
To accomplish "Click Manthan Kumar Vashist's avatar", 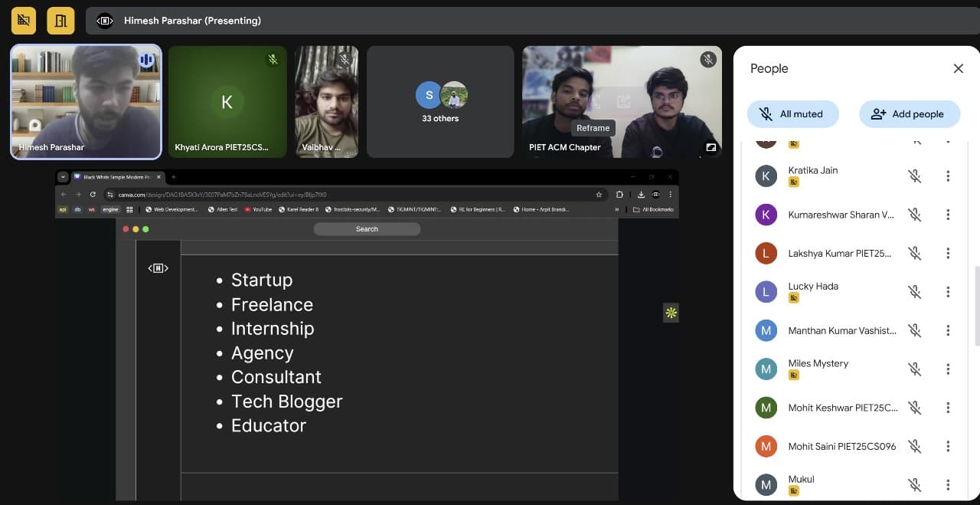I will 766,330.
